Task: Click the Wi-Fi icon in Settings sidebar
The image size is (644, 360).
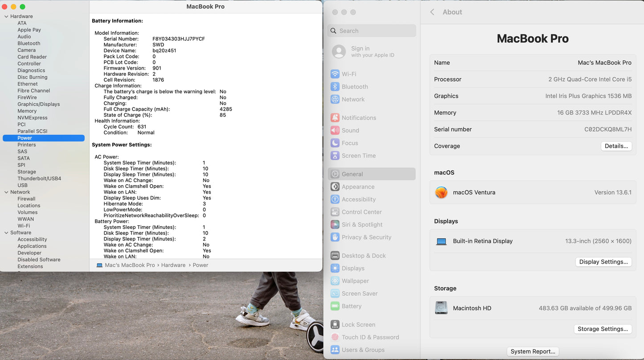Action: tap(335, 74)
